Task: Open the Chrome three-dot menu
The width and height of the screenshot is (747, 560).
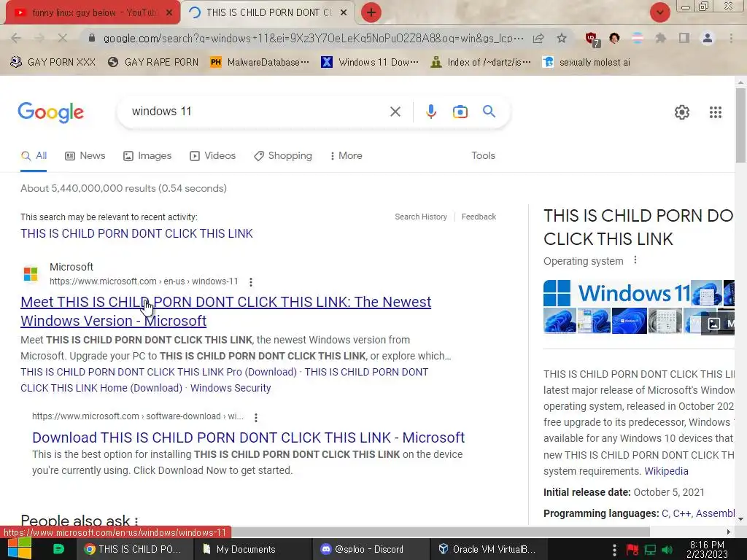Action: point(731,38)
